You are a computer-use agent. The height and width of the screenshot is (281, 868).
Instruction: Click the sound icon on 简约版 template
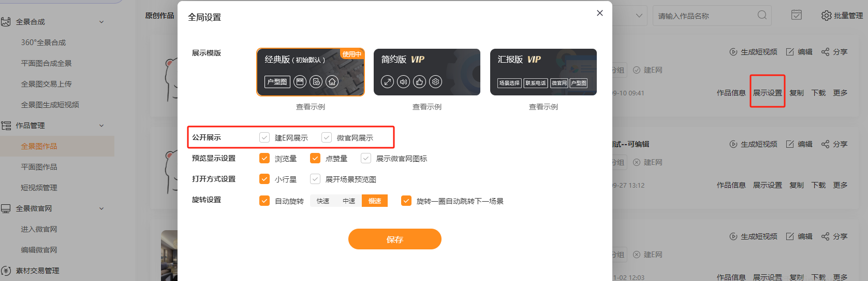click(403, 82)
